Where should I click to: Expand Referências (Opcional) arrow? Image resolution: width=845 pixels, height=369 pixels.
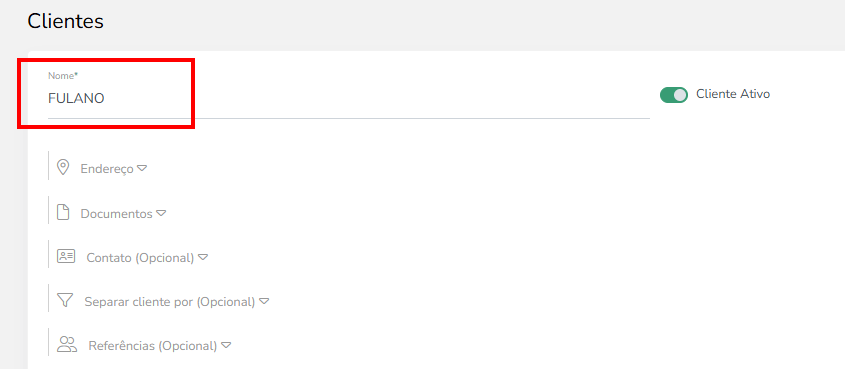[x=226, y=345]
